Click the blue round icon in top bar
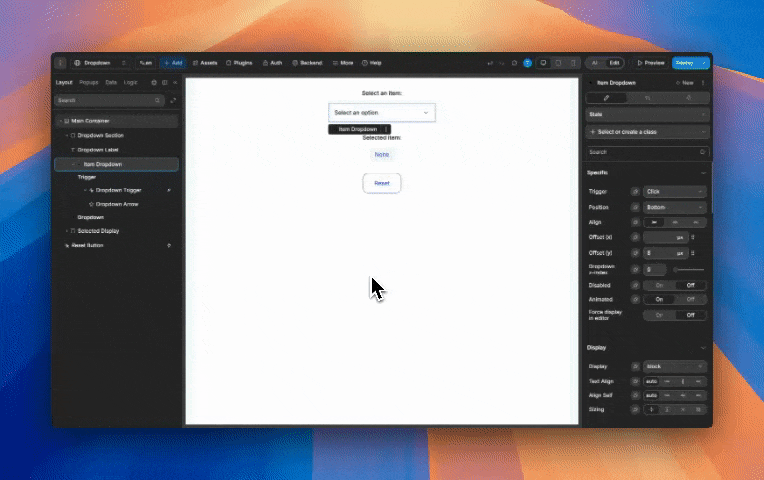 pos(527,63)
